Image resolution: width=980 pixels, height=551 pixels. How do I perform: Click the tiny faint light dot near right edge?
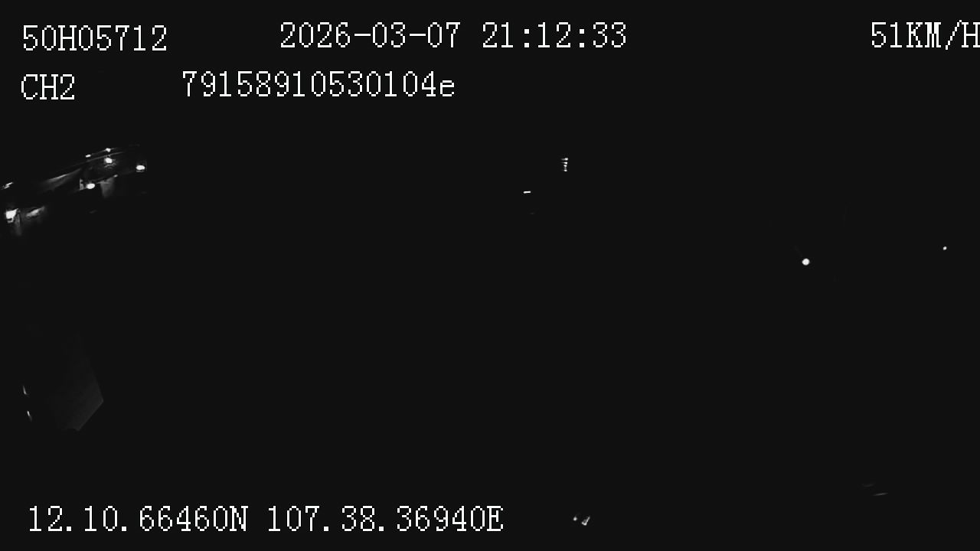(x=945, y=248)
